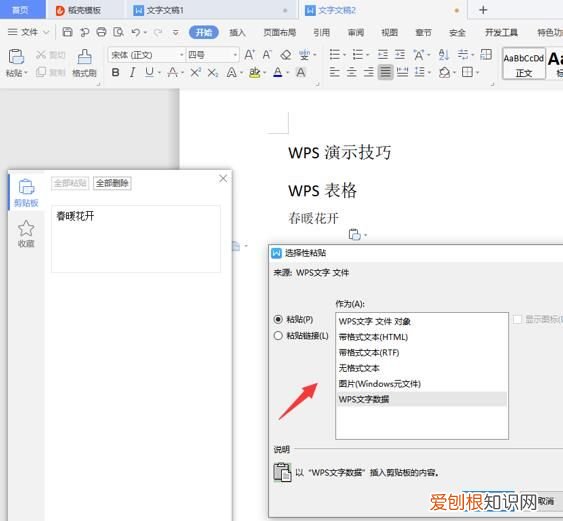The height and width of the screenshot is (521, 563).
Task: Pick the font color (A with blue bar)
Action: (x=277, y=73)
